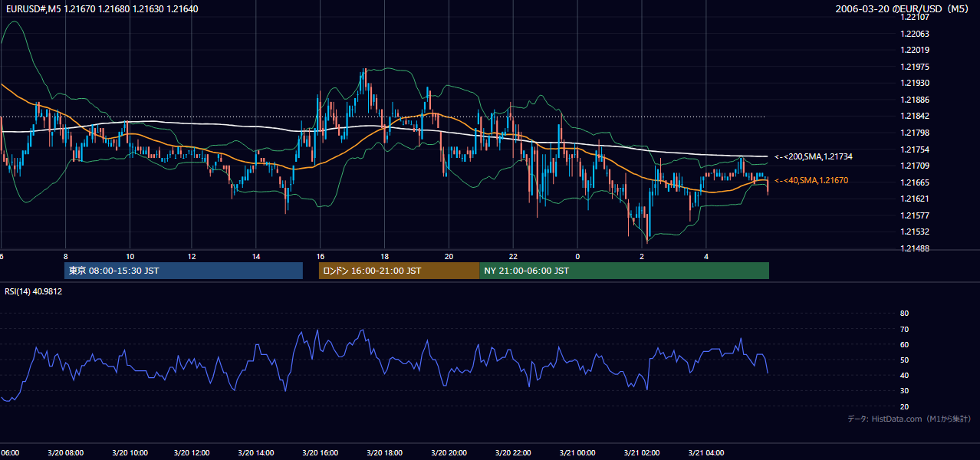Click price axis value 1.21621
The width and height of the screenshot is (980, 460).
point(913,199)
